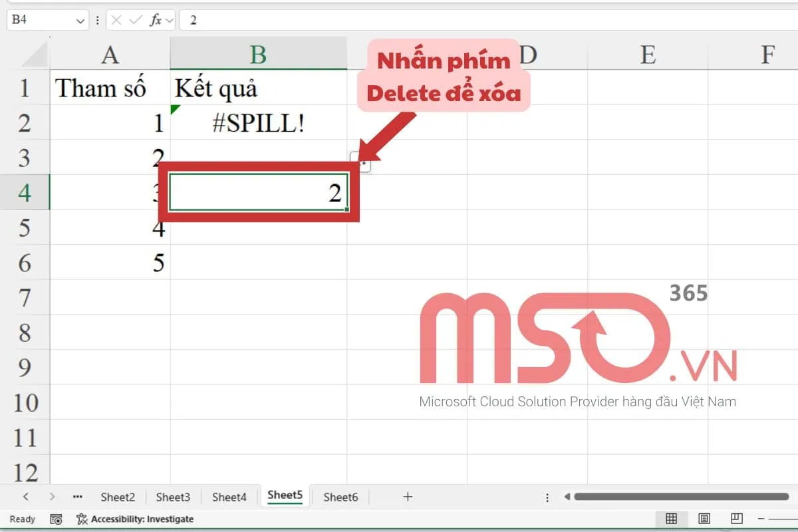798x532 pixels.
Task: Expand the fx function dropdown chevron
Action: pyautogui.click(x=170, y=20)
